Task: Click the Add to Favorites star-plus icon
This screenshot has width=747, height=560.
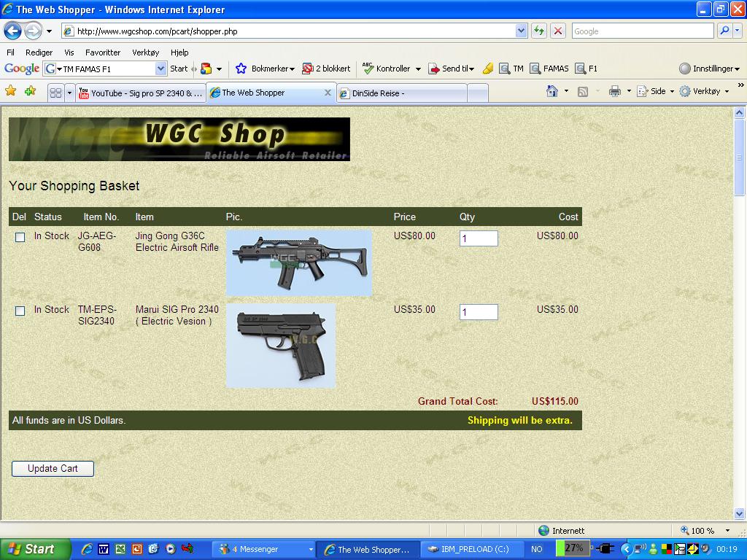Action: click(30, 91)
